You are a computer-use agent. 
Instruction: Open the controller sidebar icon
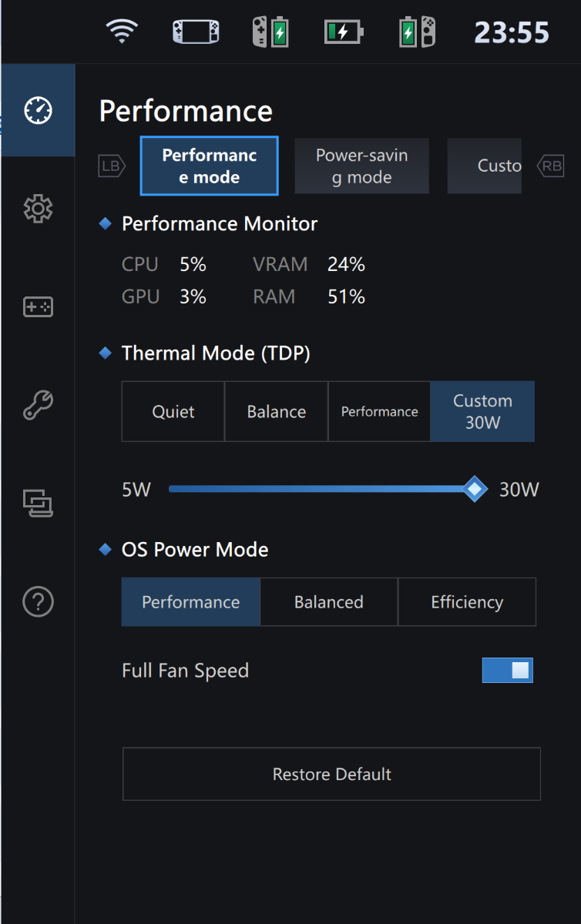[x=38, y=307]
